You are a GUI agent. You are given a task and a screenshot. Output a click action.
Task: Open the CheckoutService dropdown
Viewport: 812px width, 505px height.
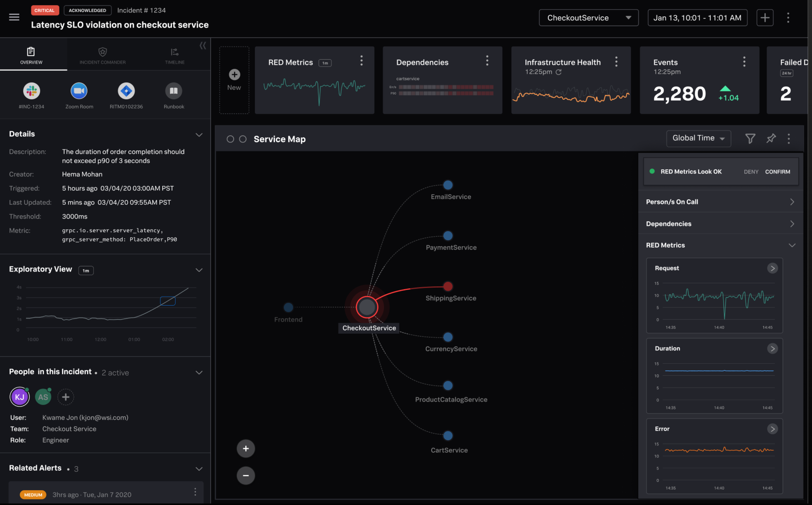point(589,18)
